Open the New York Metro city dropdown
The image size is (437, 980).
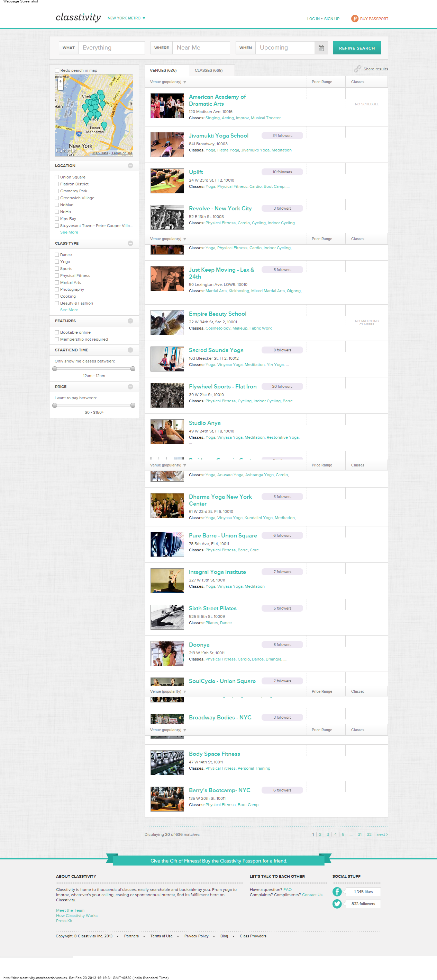[x=127, y=18]
